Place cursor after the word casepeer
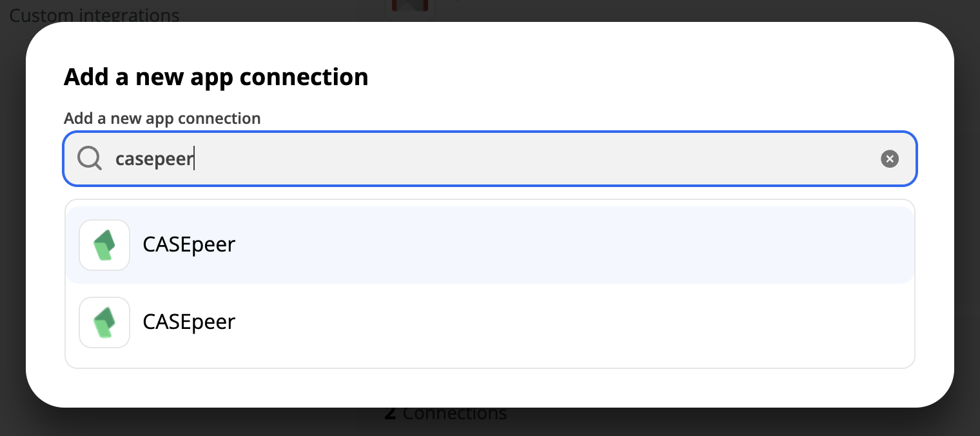This screenshot has height=436, width=980. [x=195, y=159]
